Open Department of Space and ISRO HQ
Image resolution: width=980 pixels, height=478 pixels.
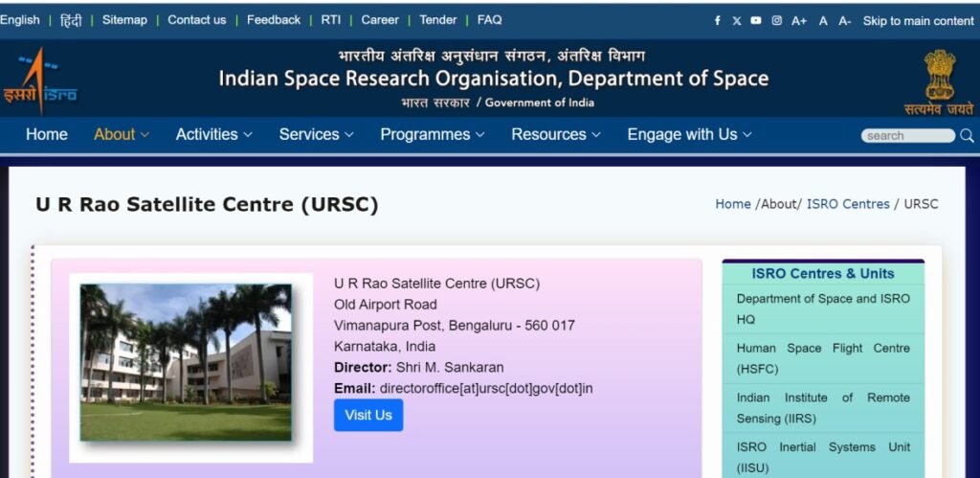point(823,309)
